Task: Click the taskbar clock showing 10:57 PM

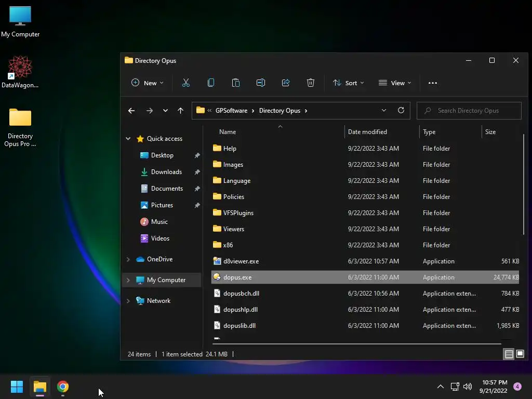Action: 494,387
